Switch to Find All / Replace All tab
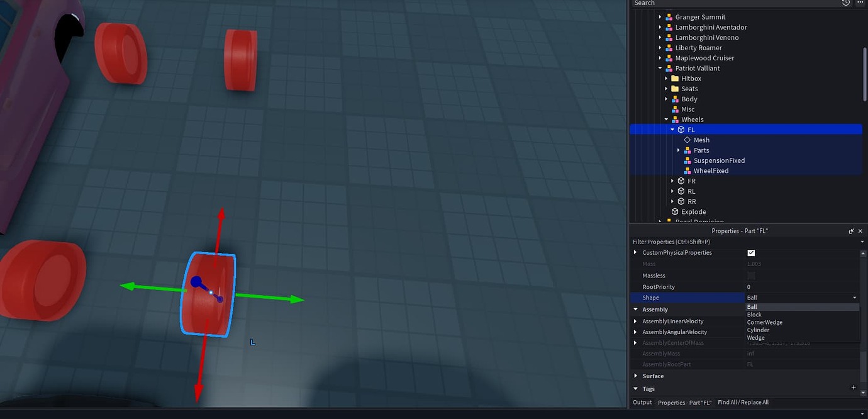868x419 pixels. [x=743, y=402]
